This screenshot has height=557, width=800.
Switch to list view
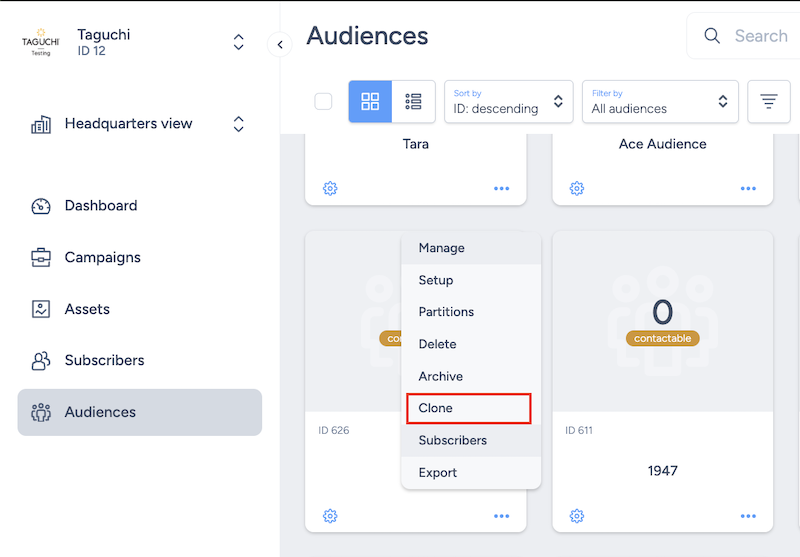413,102
